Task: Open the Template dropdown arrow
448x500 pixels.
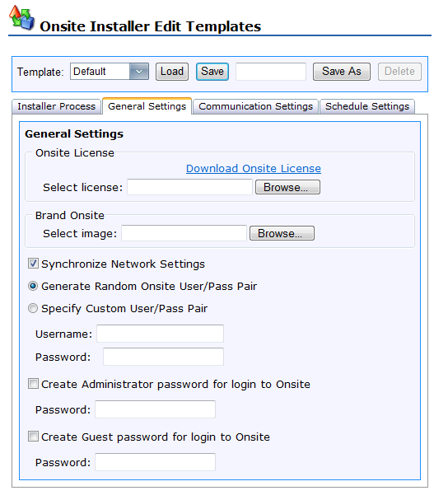Action: (x=139, y=72)
